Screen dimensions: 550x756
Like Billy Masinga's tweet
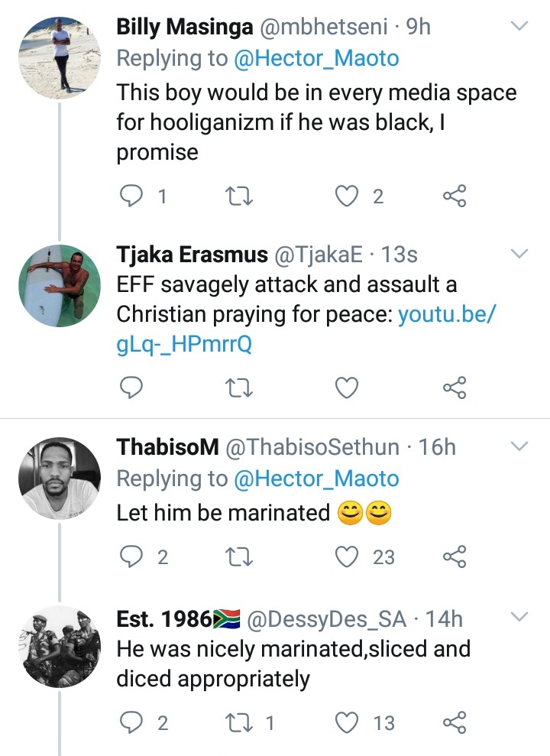pyautogui.click(x=347, y=196)
